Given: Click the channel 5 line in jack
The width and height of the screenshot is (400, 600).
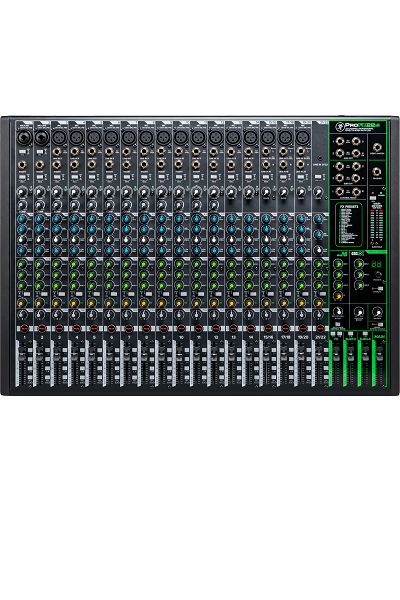Looking at the screenshot, I should tap(92, 152).
